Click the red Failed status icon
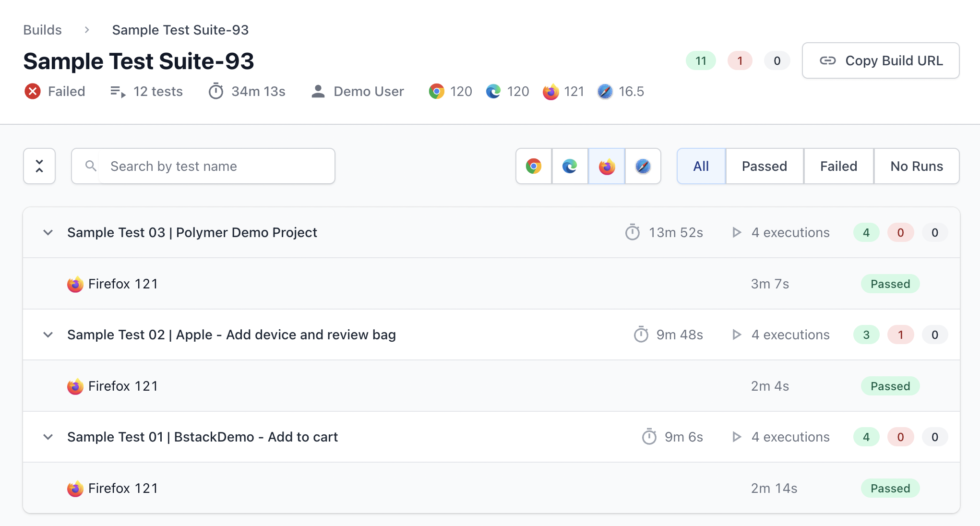The width and height of the screenshot is (980, 526). pyautogui.click(x=33, y=91)
